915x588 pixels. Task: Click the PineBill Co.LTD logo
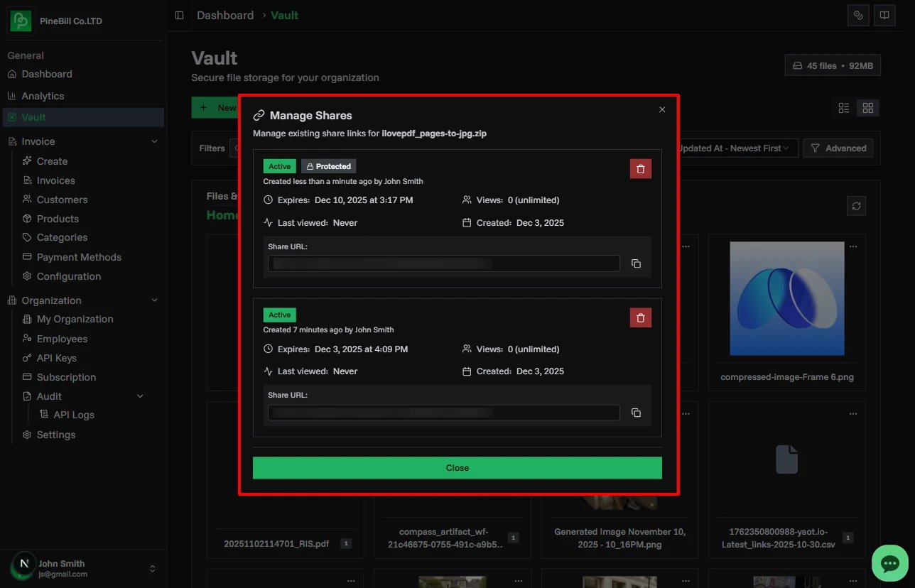pos(21,21)
